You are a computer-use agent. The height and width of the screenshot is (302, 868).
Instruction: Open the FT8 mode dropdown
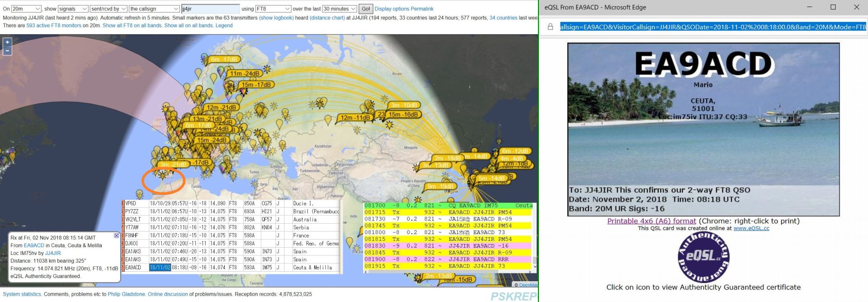(273, 9)
